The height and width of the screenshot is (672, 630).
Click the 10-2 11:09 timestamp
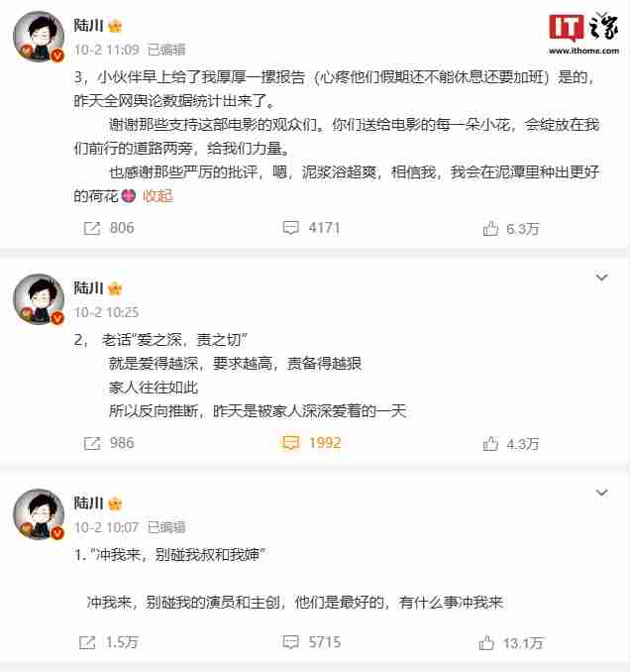click(107, 50)
